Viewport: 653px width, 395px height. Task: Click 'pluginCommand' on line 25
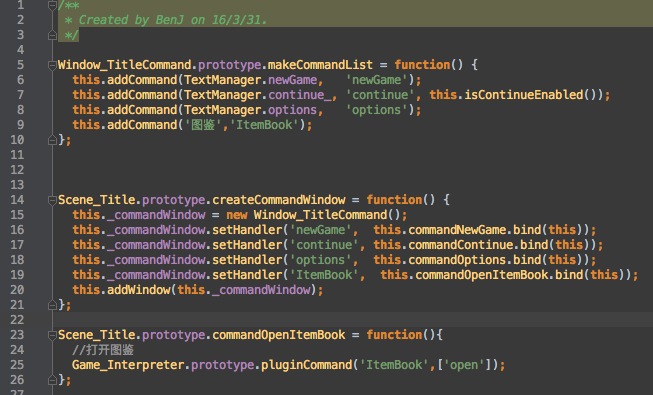coord(307,365)
